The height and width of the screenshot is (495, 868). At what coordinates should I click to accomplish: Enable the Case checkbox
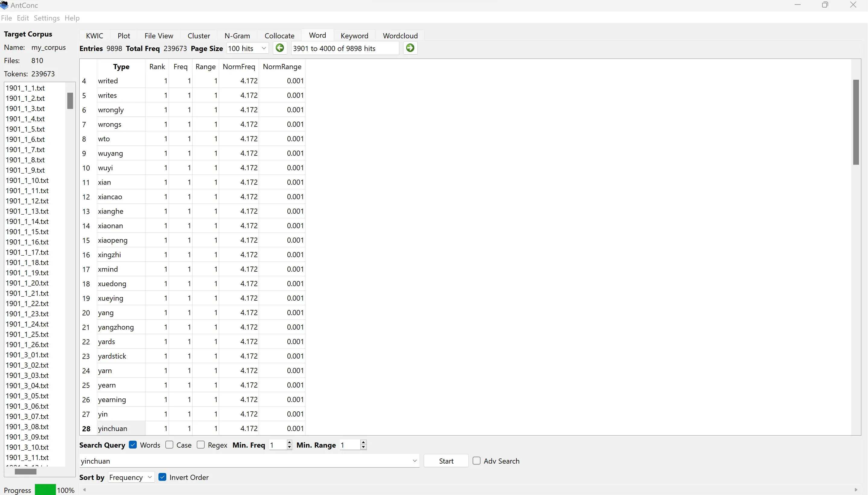point(169,445)
